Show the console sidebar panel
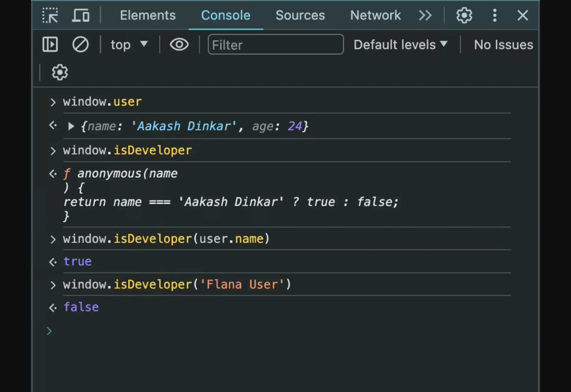The width and height of the screenshot is (571, 392). pyautogui.click(x=50, y=44)
